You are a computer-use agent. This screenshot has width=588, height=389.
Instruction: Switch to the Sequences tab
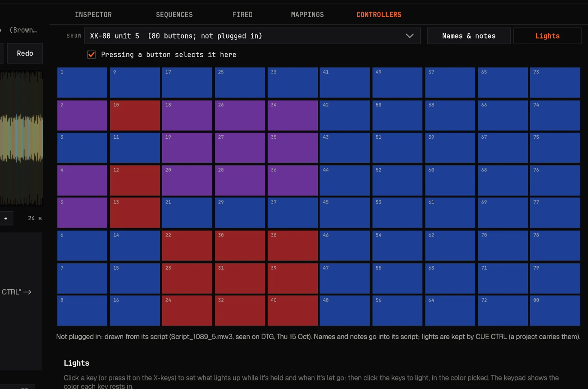pos(174,15)
